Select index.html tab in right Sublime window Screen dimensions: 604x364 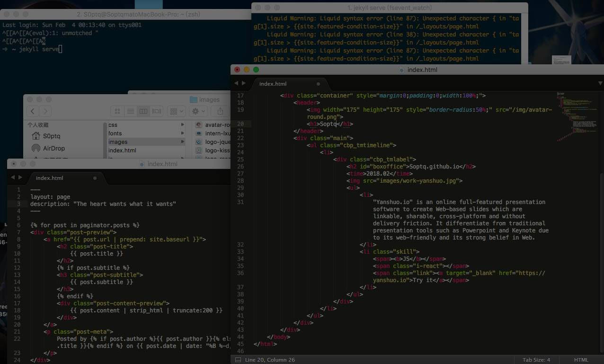pyautogui.click(x=273, y=84)
